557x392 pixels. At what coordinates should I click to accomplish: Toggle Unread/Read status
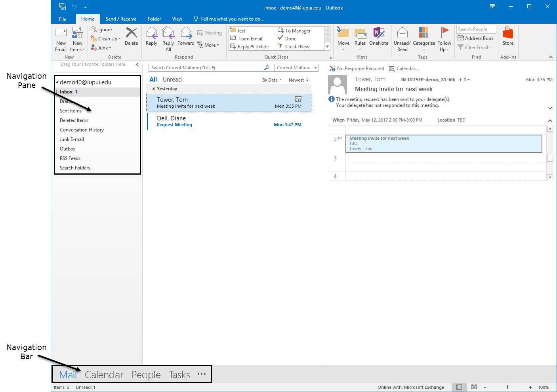[x=402, y=39]
